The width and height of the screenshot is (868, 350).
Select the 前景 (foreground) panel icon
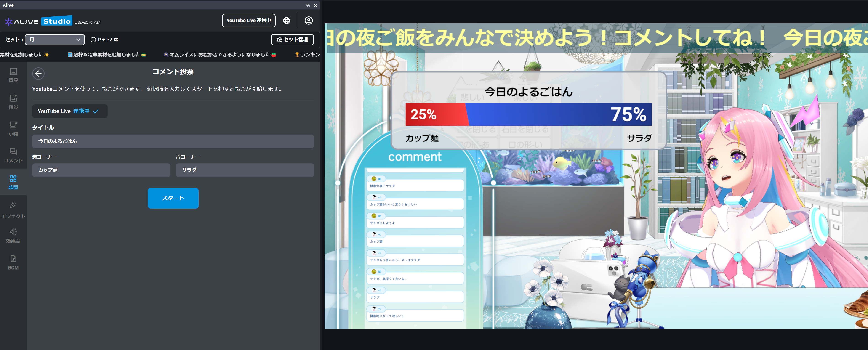13,101
